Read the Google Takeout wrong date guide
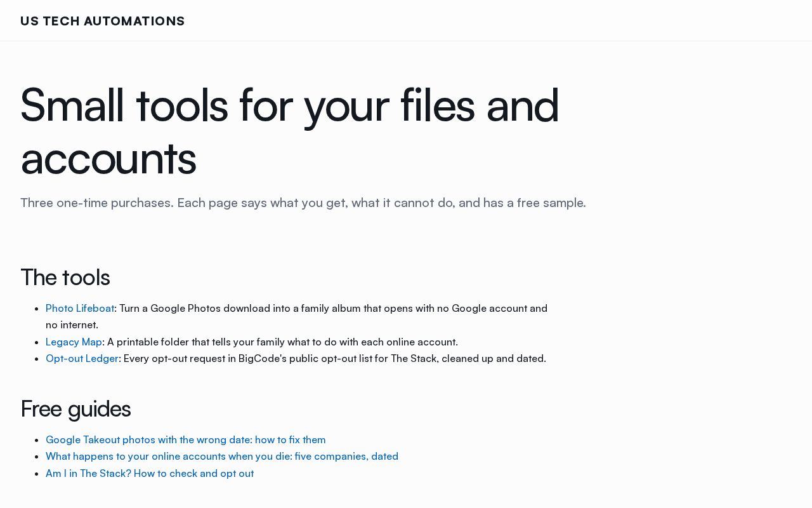The image size is (812, 508). pyautogui.click(x=186, y=440)
